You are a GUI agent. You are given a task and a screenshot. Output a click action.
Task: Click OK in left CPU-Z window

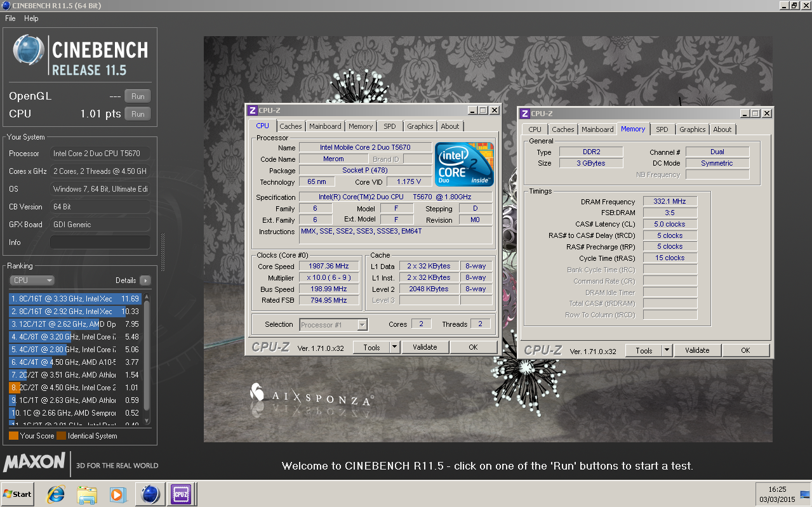(473, 347)
